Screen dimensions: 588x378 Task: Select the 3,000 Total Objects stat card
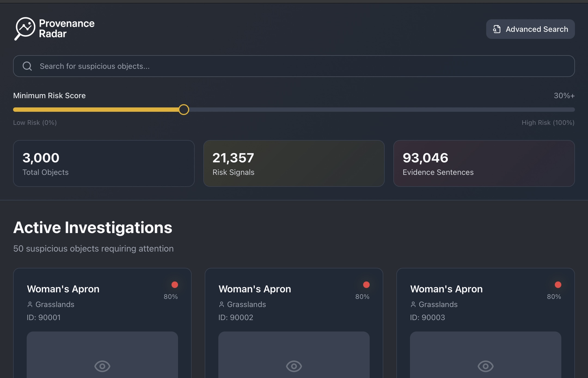point(104,163)
